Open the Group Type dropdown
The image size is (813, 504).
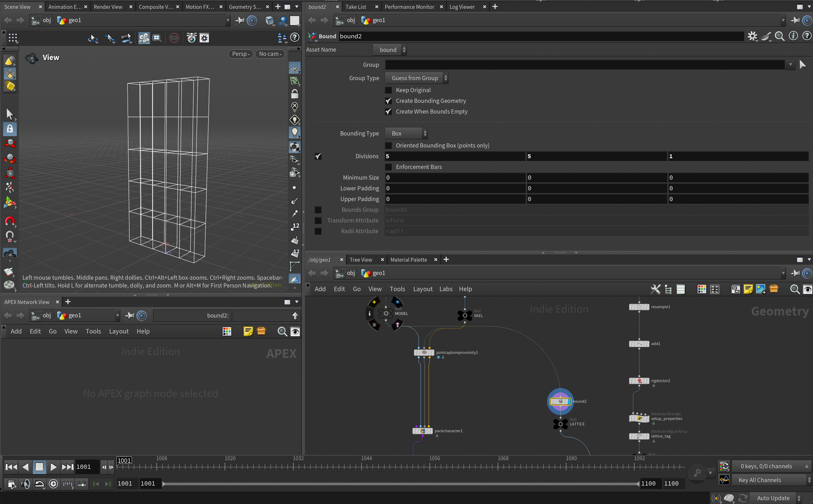click(x=416, y=78)
